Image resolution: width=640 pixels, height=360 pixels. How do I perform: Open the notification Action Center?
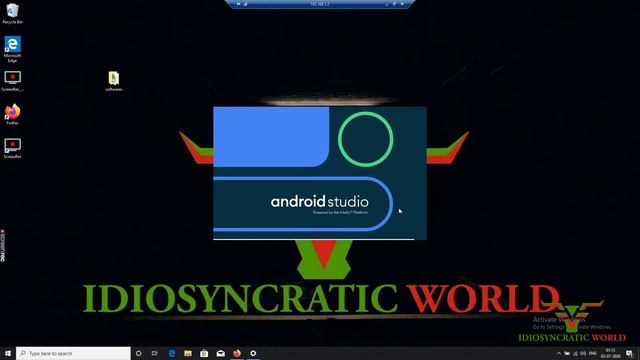click(629, 353)
